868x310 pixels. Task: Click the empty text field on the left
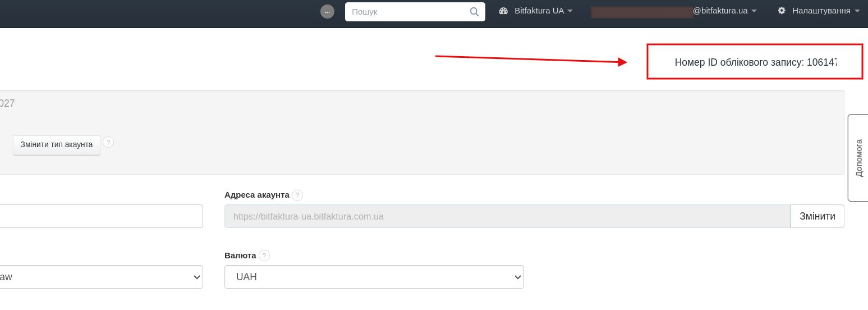click(101, 216)
